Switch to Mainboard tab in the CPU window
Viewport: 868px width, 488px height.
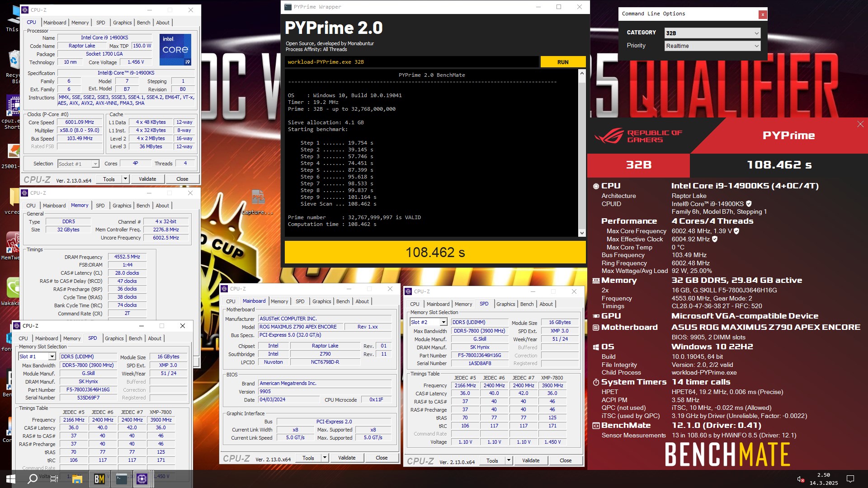click(55, 23)
